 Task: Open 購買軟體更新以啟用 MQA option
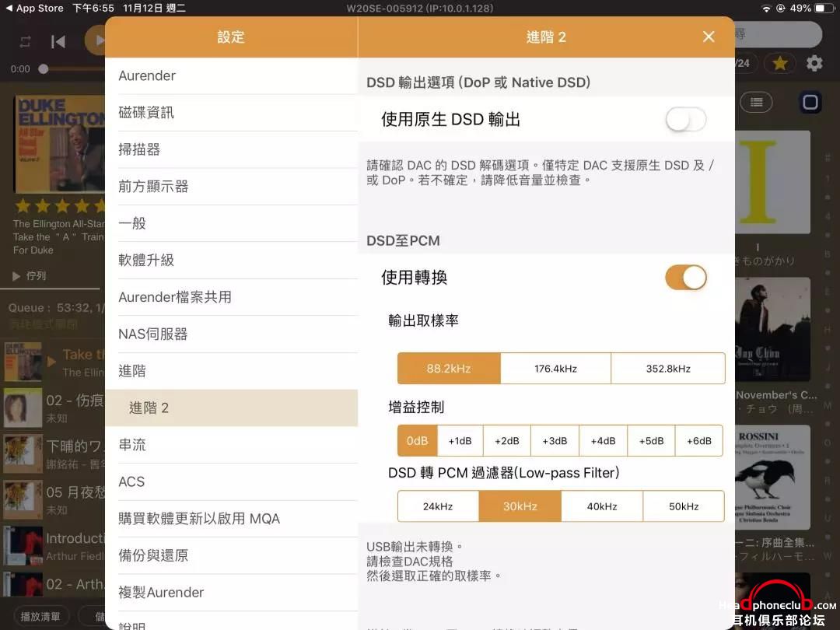point(232,519)
